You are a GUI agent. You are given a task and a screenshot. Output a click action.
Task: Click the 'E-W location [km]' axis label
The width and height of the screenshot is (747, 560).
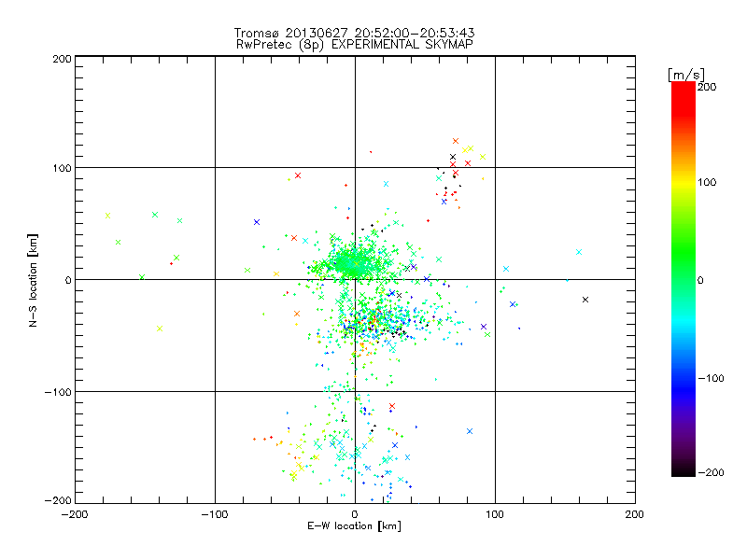click(355, 526)
